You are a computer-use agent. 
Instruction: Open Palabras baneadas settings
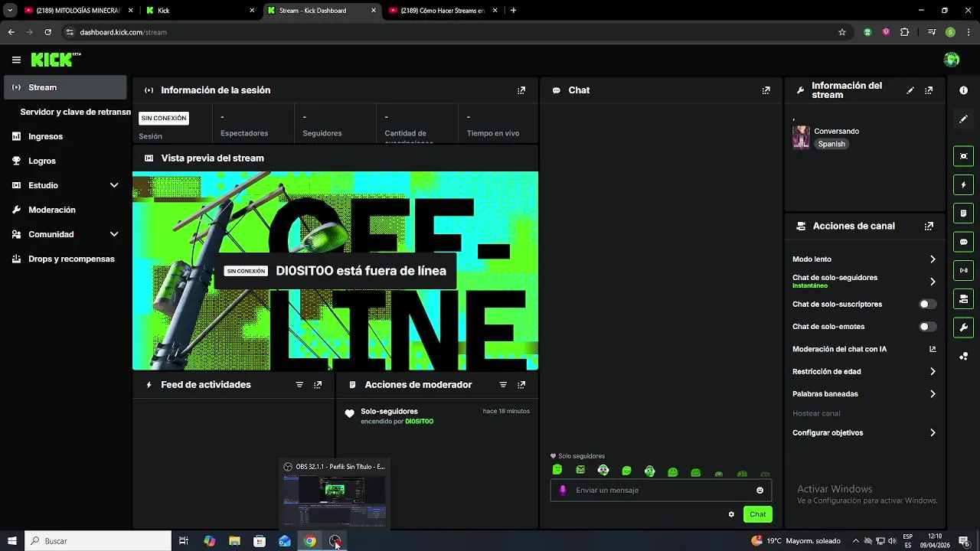click(864, 394)
